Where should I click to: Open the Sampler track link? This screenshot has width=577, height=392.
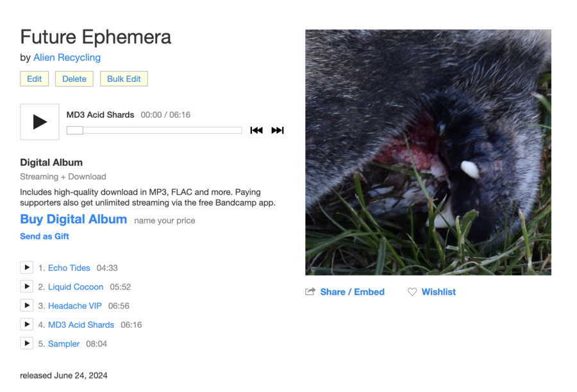63,344
